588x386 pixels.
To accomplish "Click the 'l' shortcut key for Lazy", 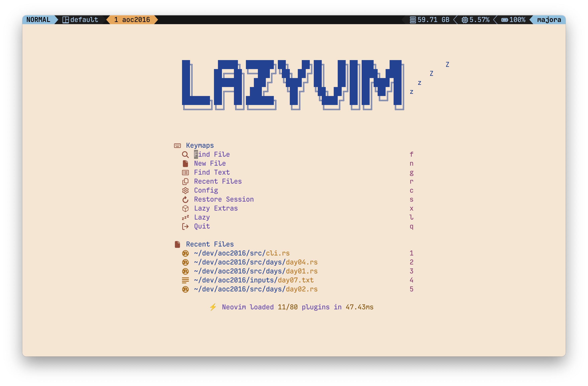I will click(411, 217).
